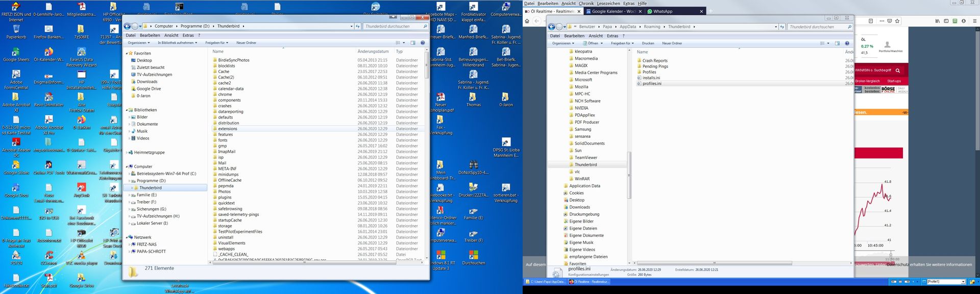
Task: Click the Firefox library icon
Action: (x=937, y=21)
